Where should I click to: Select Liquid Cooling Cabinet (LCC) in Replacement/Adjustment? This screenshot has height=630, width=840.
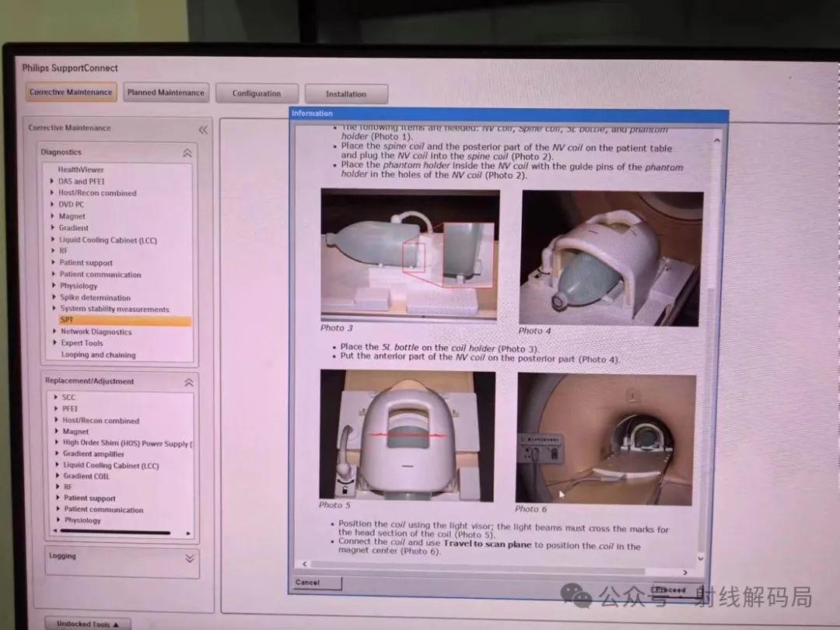tap(111, 466)
